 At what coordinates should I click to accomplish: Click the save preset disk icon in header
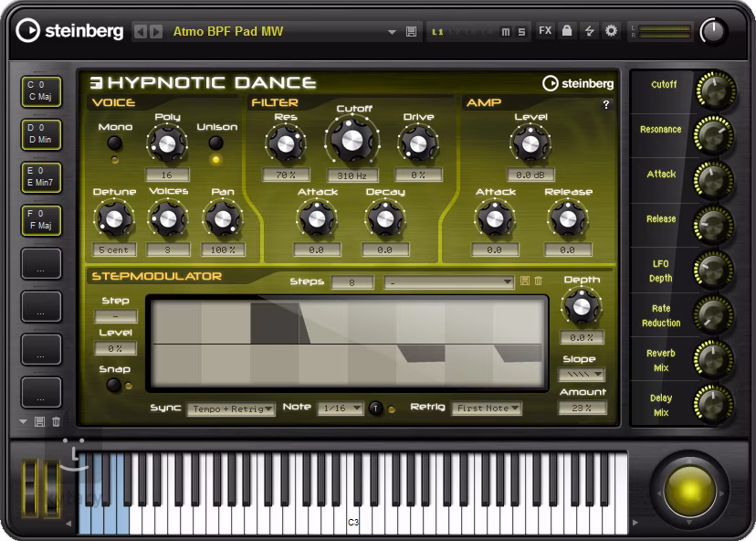point(411,31)
